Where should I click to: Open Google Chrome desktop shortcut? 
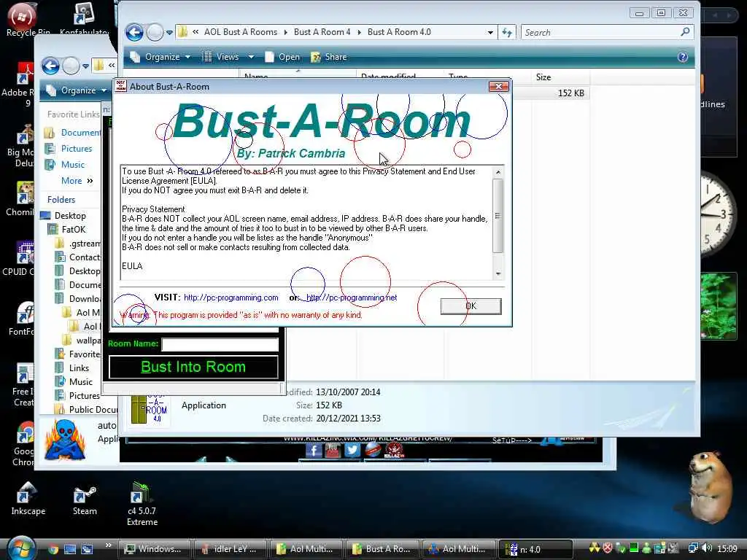point(23,444)
